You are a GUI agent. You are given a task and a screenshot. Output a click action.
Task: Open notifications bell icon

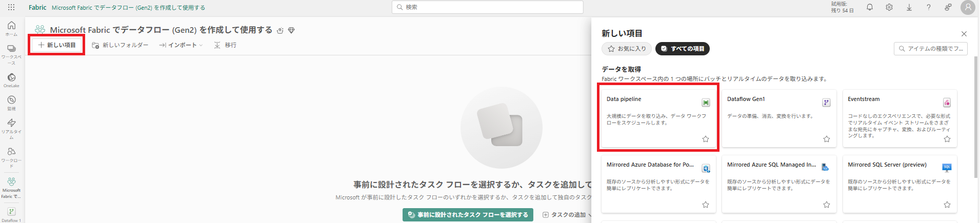(x=870, y=7)
